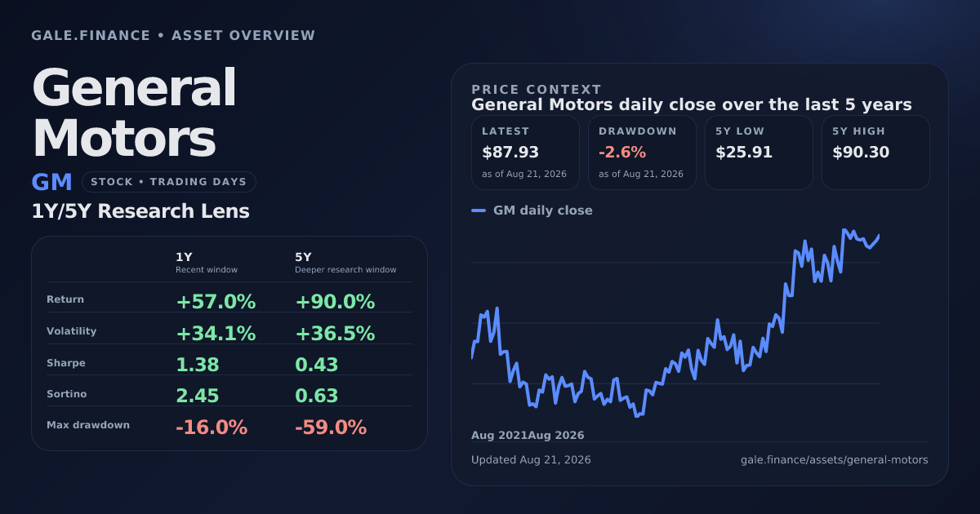Select the 1Y Recent window column header
980x514 pixels.
[207, 263]
